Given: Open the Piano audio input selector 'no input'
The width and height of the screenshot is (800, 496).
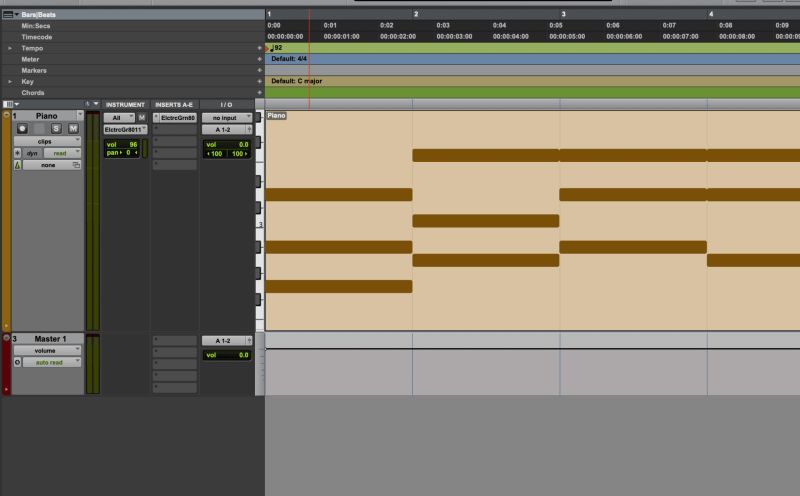Looking at the screenshot, I should [227, 118].
